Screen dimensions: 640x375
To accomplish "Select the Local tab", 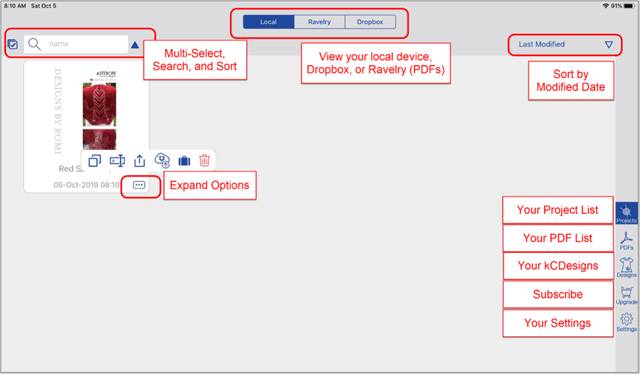I will click(x=269, y=22).
